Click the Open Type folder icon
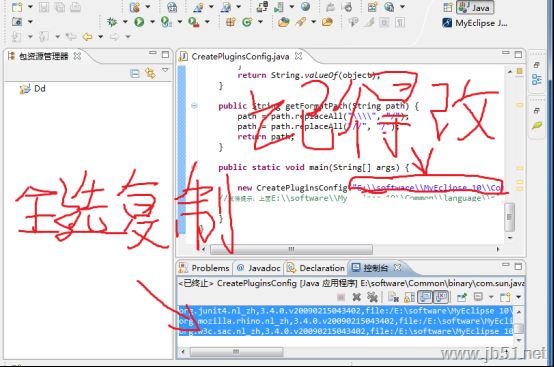 283,22
